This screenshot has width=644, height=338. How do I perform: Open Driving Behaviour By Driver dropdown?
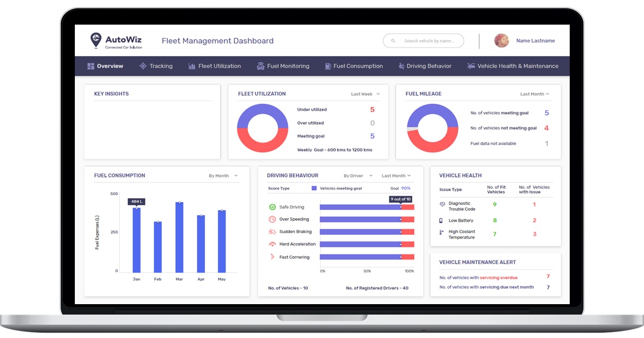(x=358, y=176)
